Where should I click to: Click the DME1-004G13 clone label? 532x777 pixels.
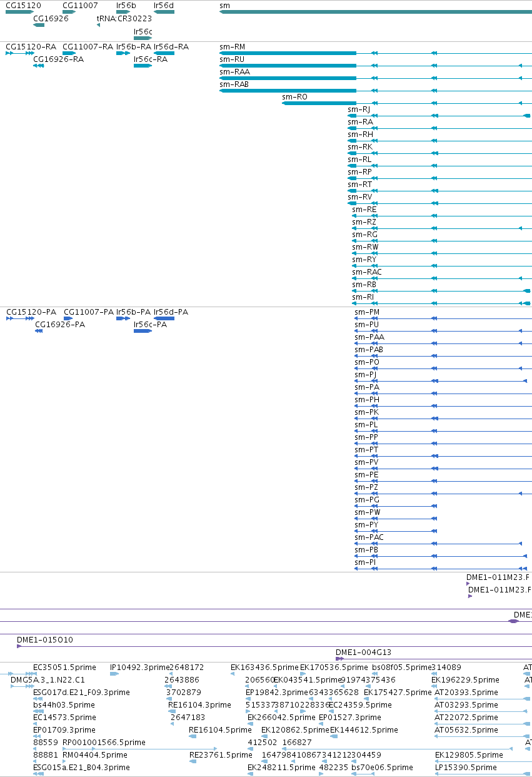[x=364, y=653]
